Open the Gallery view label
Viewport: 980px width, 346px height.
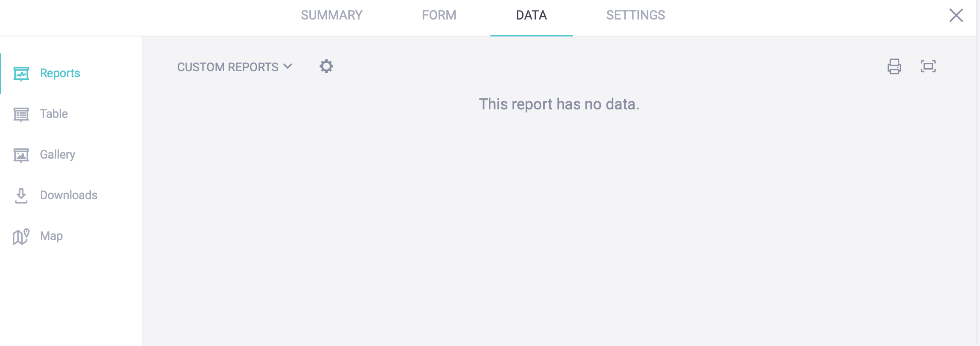click(58, 154)
